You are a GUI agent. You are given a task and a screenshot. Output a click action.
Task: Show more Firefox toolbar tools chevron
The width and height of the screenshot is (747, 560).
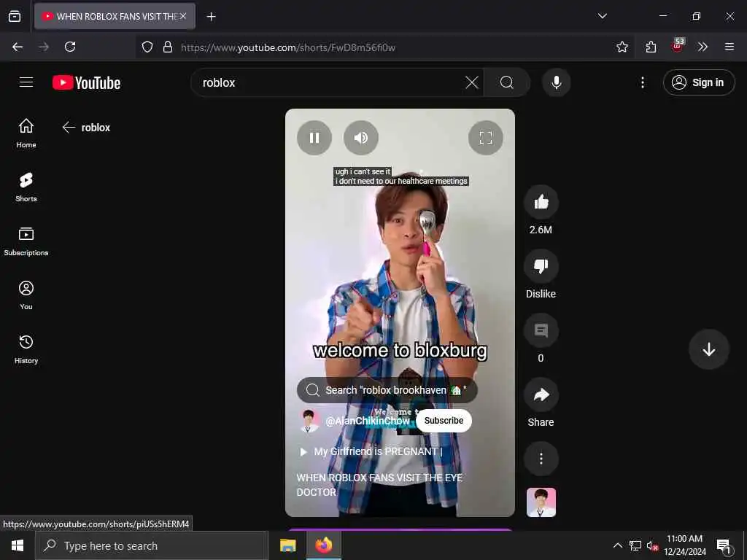(703, 47)
